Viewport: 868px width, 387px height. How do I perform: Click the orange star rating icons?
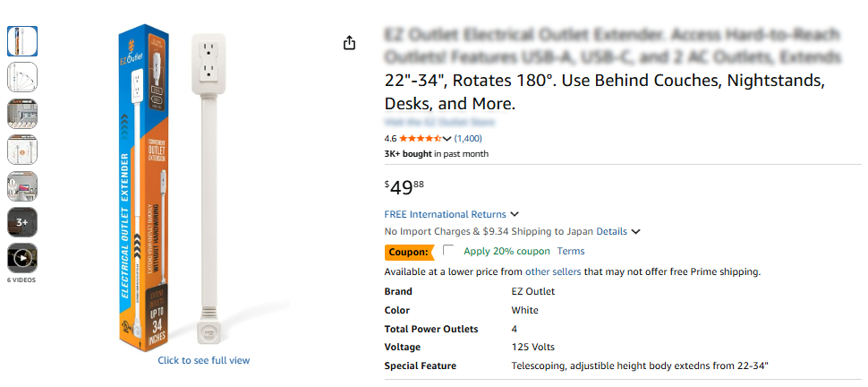tap(419, 139)
